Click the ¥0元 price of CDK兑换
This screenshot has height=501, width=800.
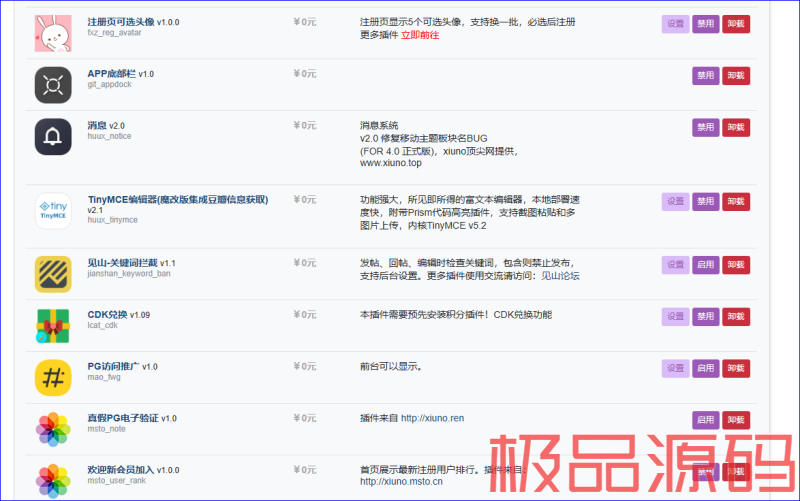pyautogui.click(x=305, y=315)
